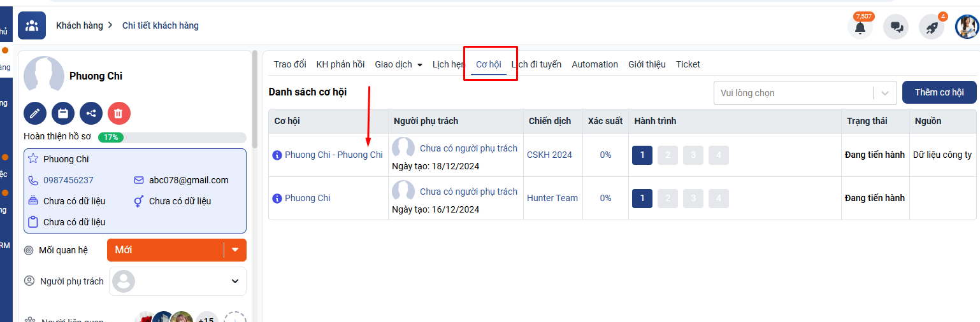Click info icon beside Phuong Chi - Phuong Chi
This screenshot has height=322, width=980.
pos(277,155)
